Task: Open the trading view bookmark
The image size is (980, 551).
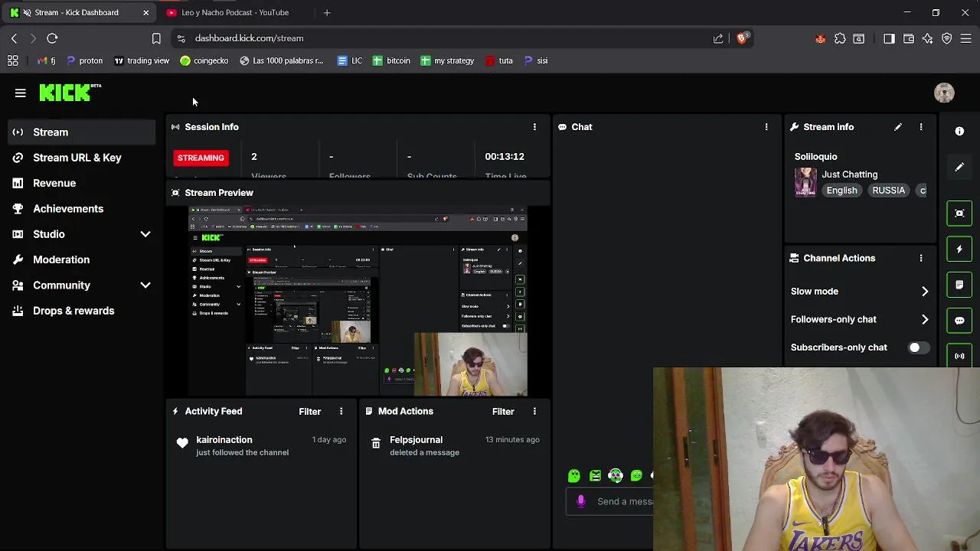Action: [x=142, y=60]
